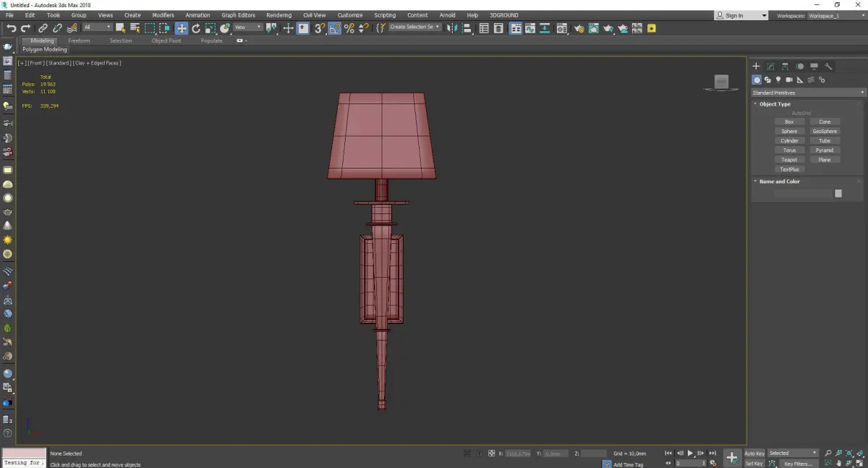Viewport: 868px width, 468px height.
Task: Collapse the Object Type rollout
Action: [775, 104]
